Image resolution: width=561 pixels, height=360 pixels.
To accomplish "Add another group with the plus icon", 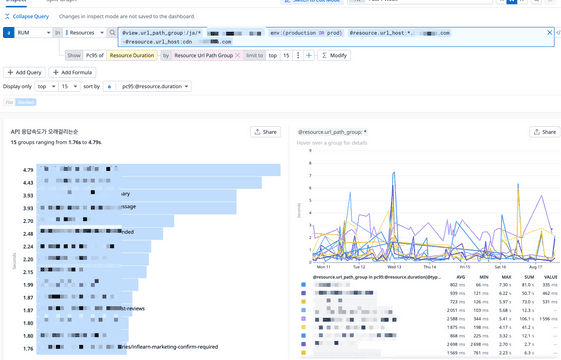I will [309, 55].
